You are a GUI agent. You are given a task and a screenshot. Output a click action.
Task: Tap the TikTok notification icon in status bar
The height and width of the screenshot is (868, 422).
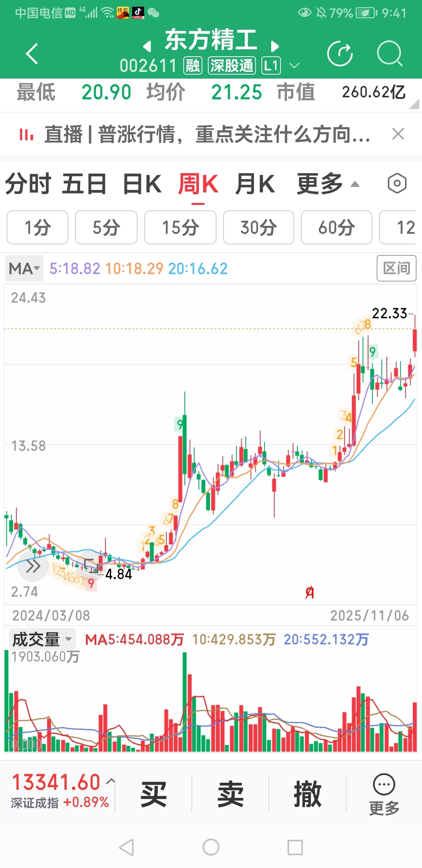tap(138, 13)
